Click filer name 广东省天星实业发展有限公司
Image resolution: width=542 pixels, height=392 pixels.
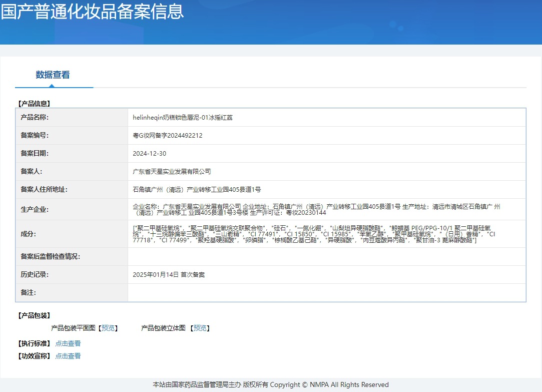[x=172, y=171]
